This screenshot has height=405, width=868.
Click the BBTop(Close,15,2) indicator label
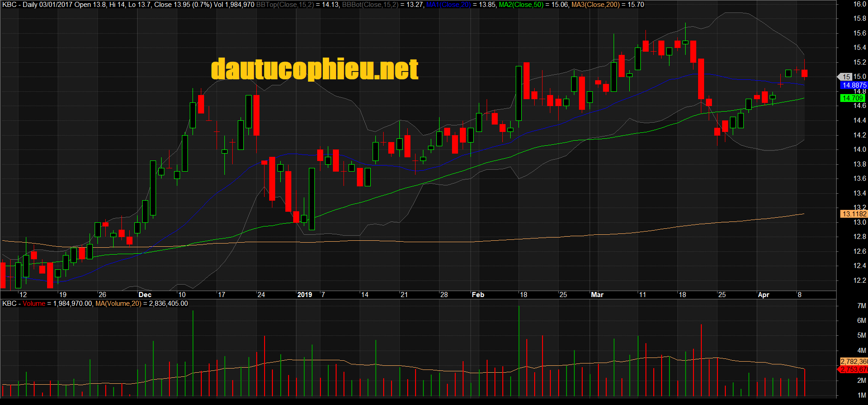tap(285, 5)
